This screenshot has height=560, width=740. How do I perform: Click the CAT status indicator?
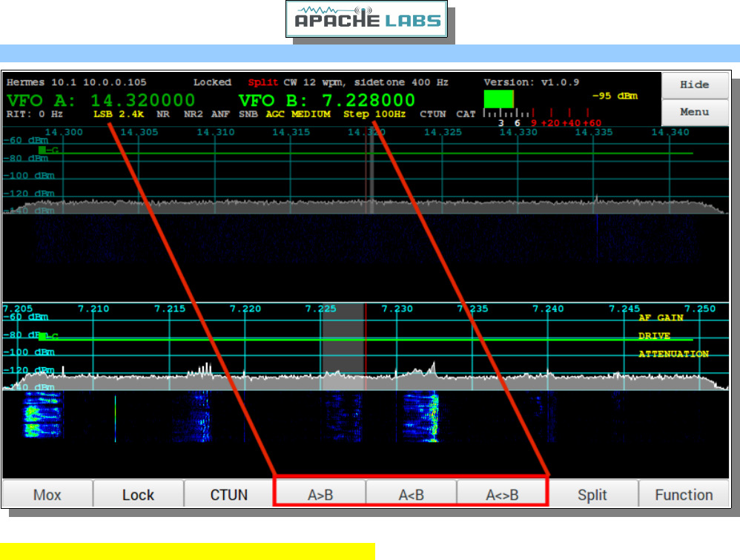coord(466,114)
